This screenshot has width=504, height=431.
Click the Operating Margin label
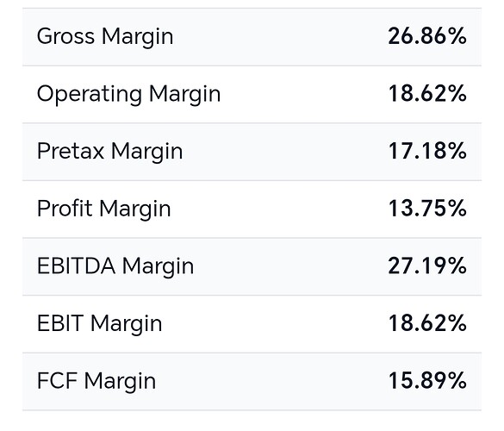coord(129,94)
